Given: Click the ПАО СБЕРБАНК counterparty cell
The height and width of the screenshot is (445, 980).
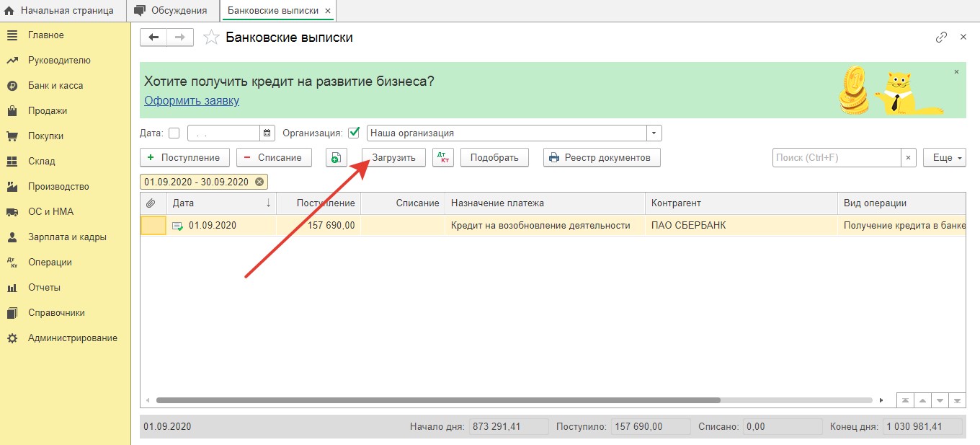Looking at the screenshot, I should coord(741,225).
